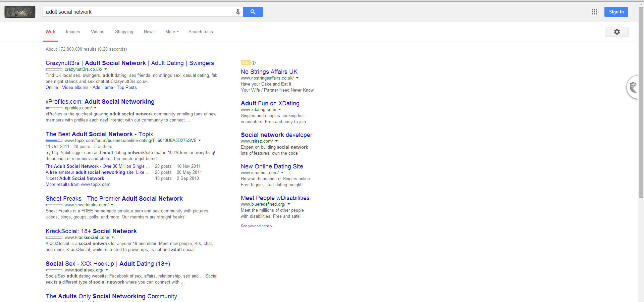Image resolution: width=644 pixels, height=302 pixels.
Task: Open the Search tools options
Action: [x=201, y=32]
